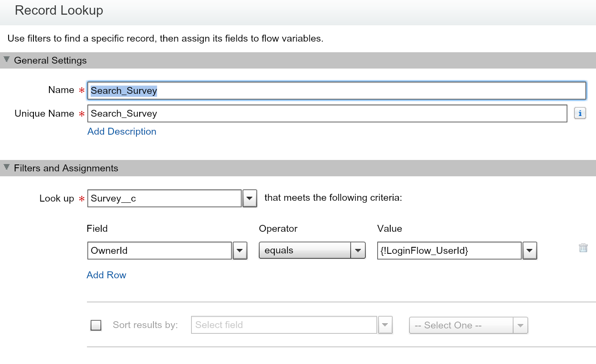
Task: Enable the Sort results by checkbox
Action: 96,325
